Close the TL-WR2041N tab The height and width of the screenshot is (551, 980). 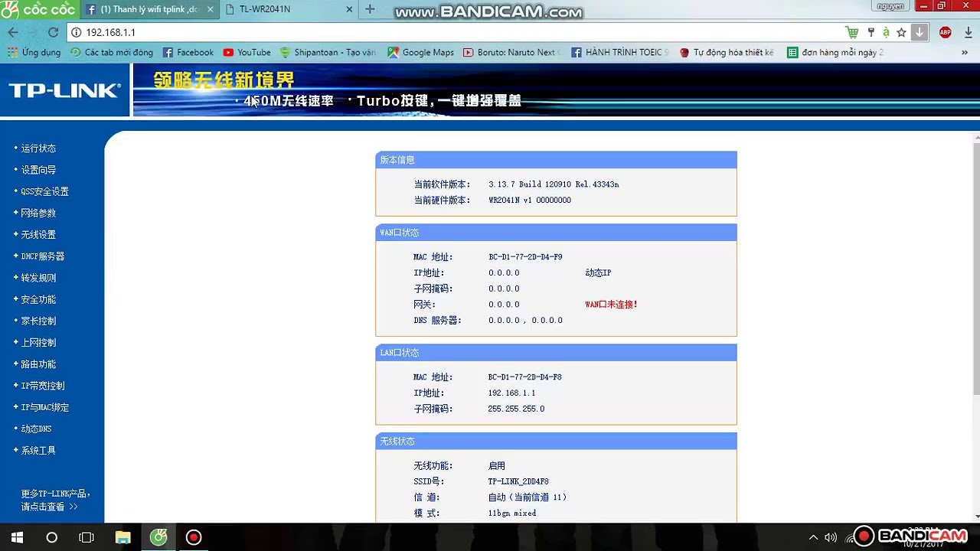(350, 9)
